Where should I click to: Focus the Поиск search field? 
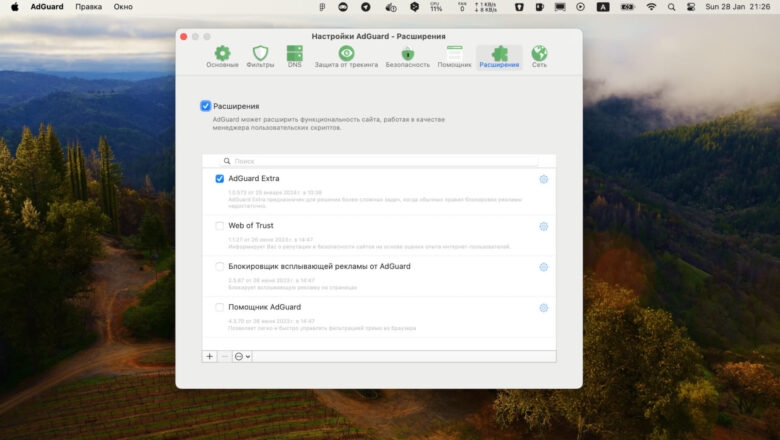pyautogui.click(x=380, y=161)
